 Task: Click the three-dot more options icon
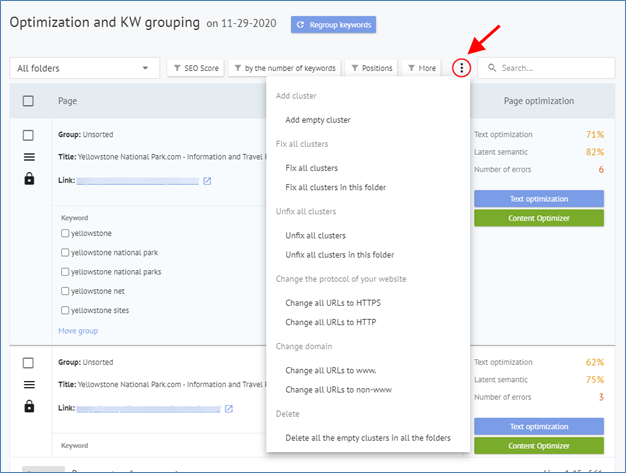click(x=461, y=68)
